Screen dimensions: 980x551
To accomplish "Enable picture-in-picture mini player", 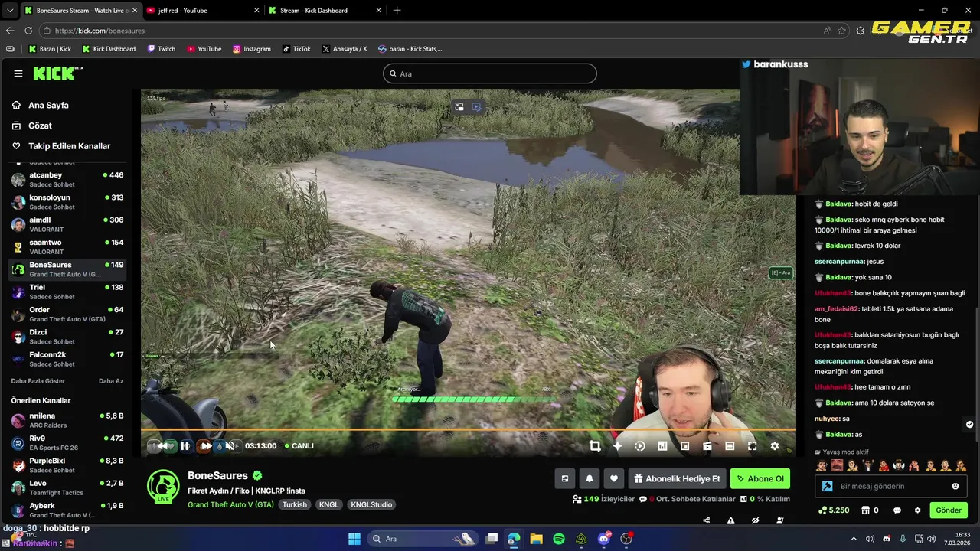I will click(684, 446).
